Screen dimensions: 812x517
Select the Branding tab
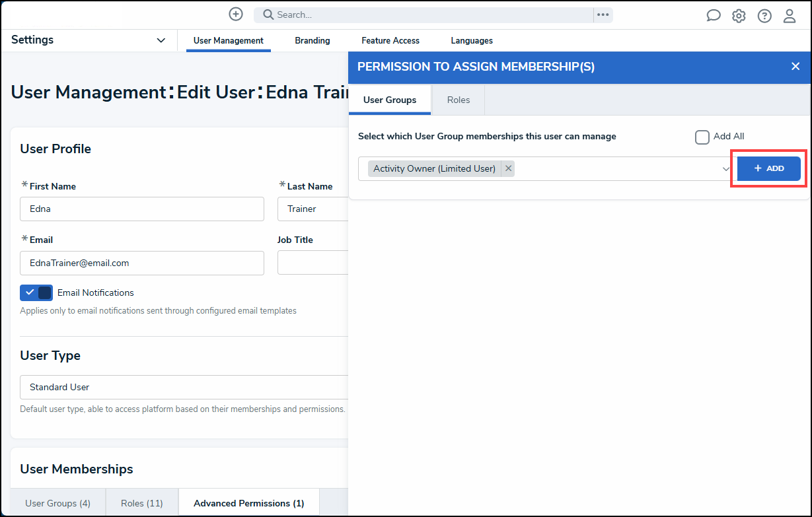(313, 40)
